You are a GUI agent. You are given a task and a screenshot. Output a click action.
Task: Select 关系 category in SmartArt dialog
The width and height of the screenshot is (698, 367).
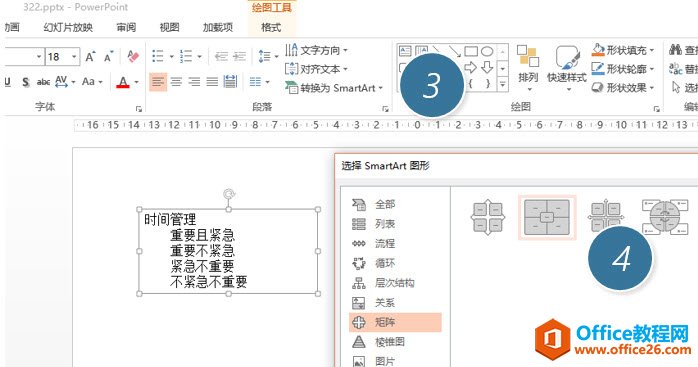point(395,302)
